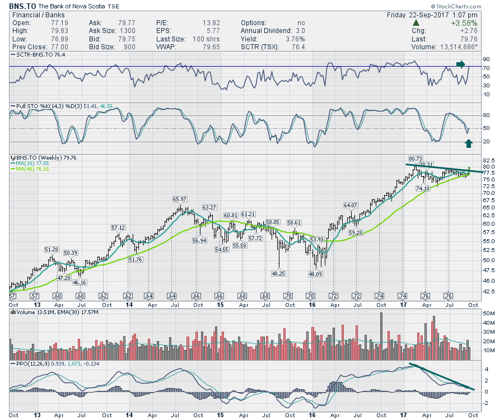This screenshot has width=504, height=420.
Task: Click the Open value 77.19
Action: [x=59, y=23]
